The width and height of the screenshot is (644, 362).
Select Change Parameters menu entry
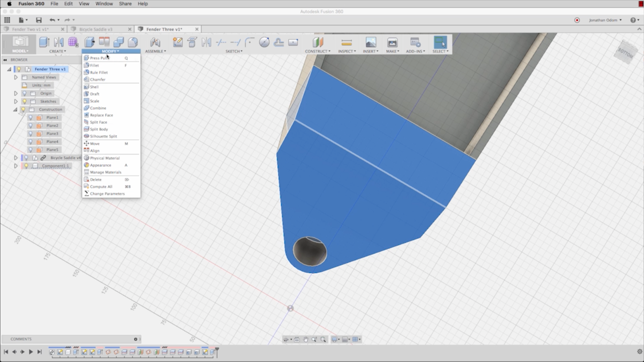107,194
